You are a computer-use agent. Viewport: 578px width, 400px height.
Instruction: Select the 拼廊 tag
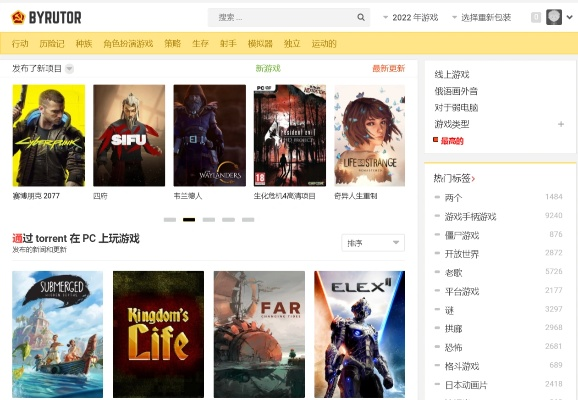click(453, 328)
